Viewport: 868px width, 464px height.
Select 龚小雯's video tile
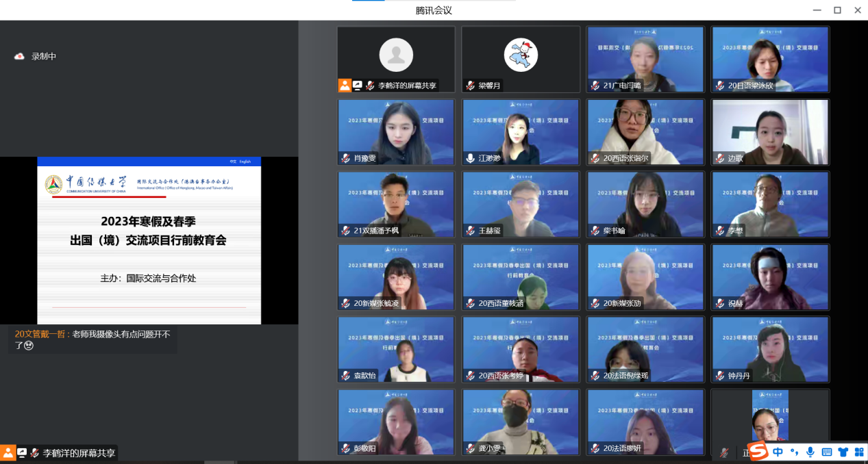click(521, 422)
